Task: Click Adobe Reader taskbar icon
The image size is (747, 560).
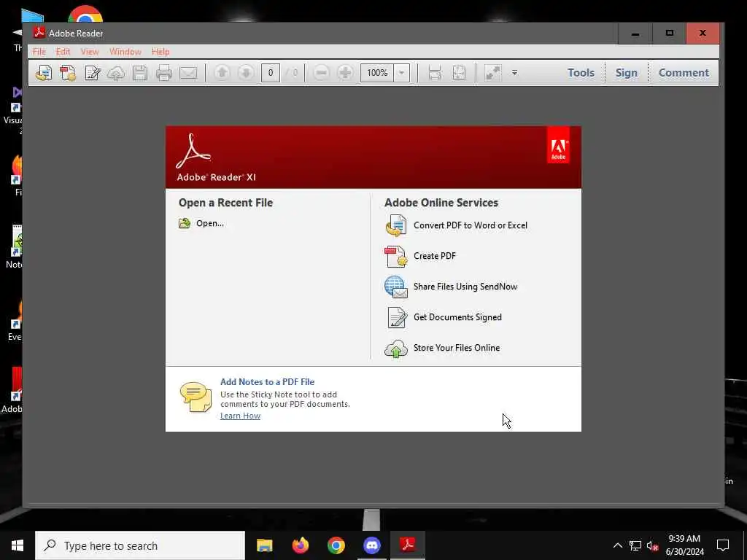Action: coord(407,545)
